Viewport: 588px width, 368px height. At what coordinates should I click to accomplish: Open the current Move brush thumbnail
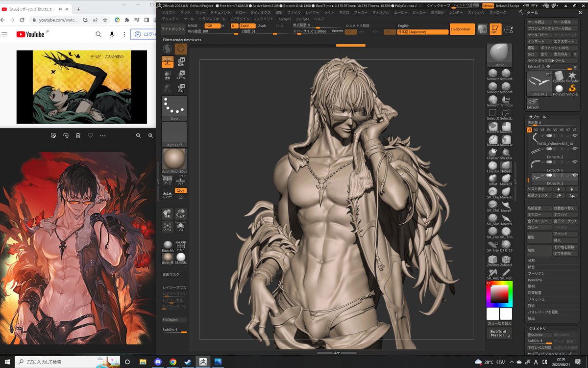coord(500,55)
